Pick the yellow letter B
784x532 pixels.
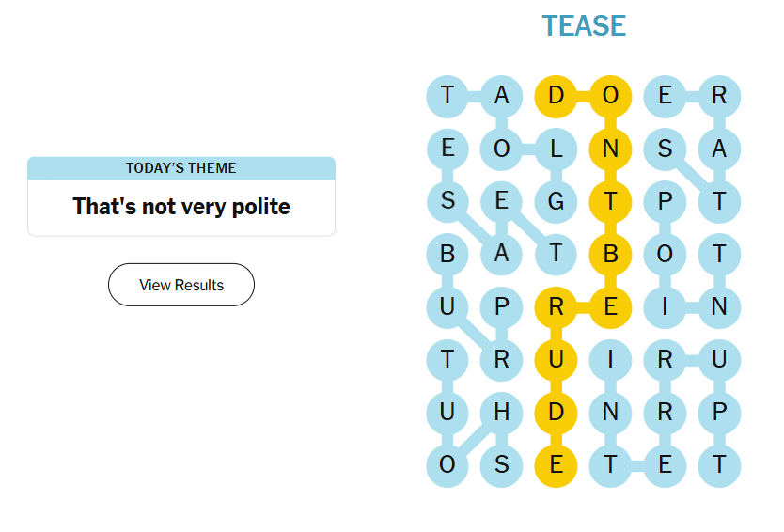(611, 254)
